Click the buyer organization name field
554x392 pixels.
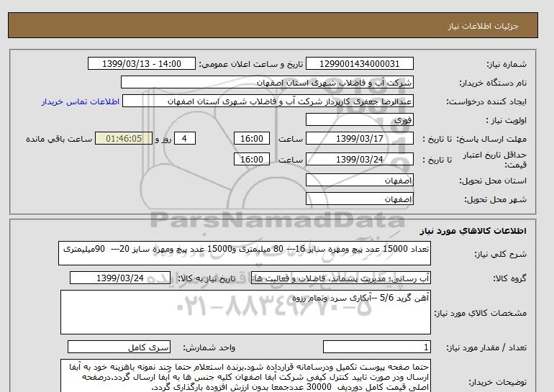coord(267,82)
